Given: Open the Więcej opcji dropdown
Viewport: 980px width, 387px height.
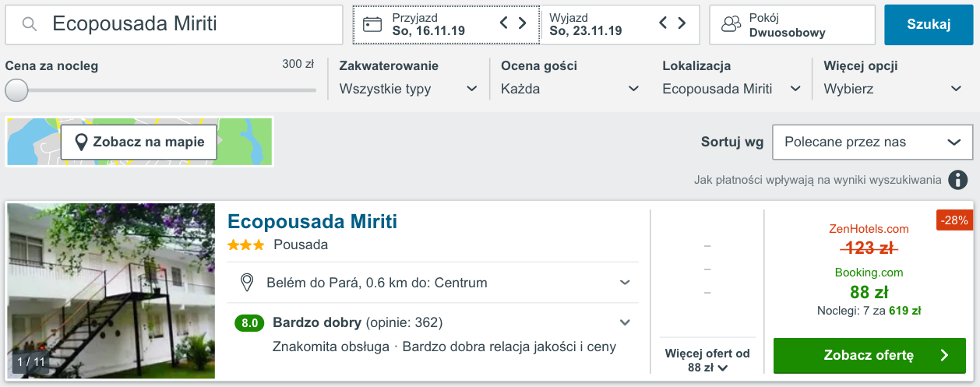Looking at the screenshot, I should coord(893,89).
